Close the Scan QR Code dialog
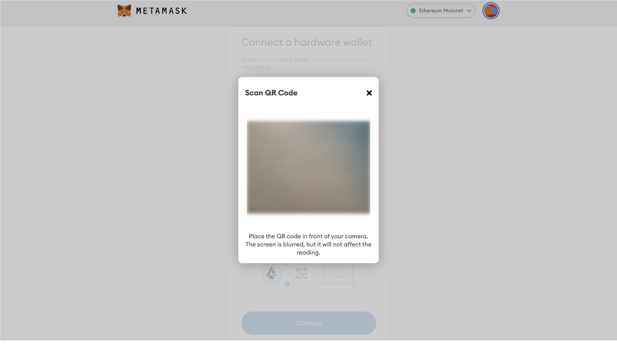This screenshot has width=617, height=364. (369, 93)
